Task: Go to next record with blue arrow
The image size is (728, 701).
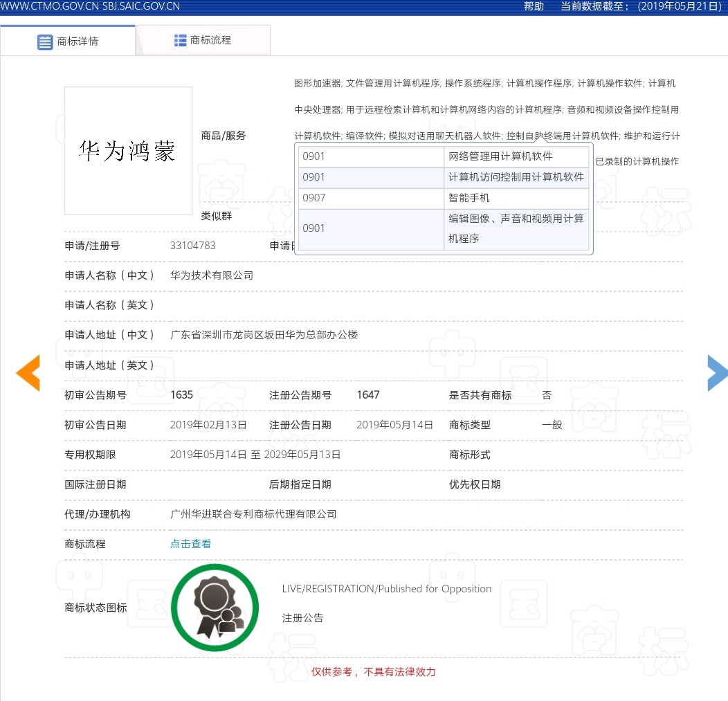Action: click(x=718, y=373)
